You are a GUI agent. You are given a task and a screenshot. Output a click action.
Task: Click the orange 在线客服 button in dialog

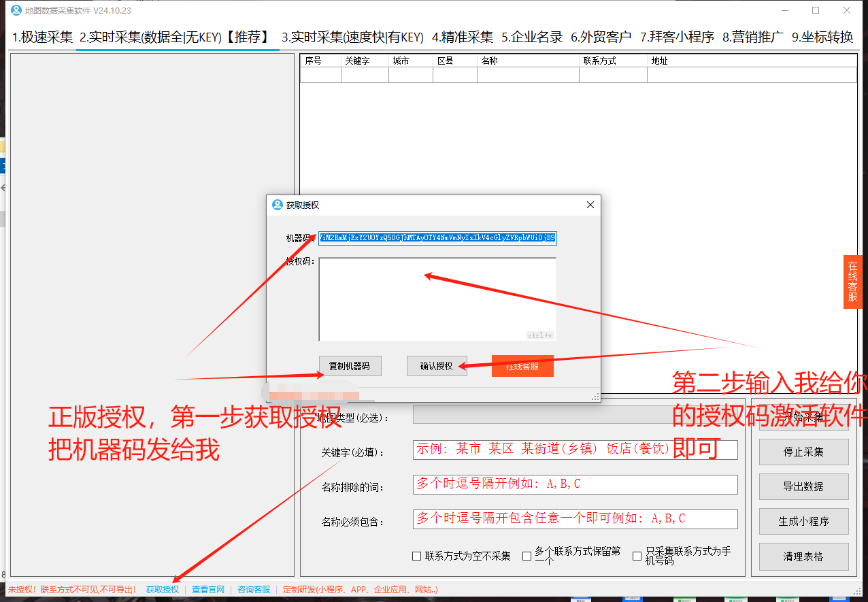coord(522,366)
